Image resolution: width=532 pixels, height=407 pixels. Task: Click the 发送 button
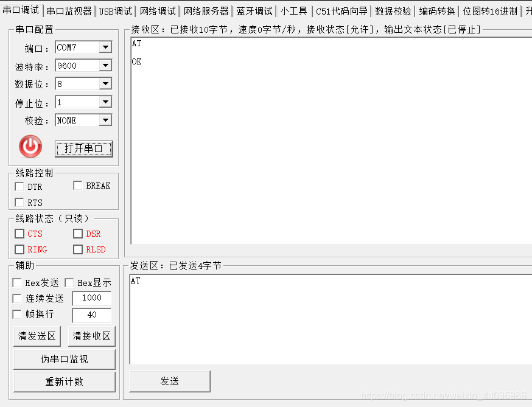click(x=170, y=381)
